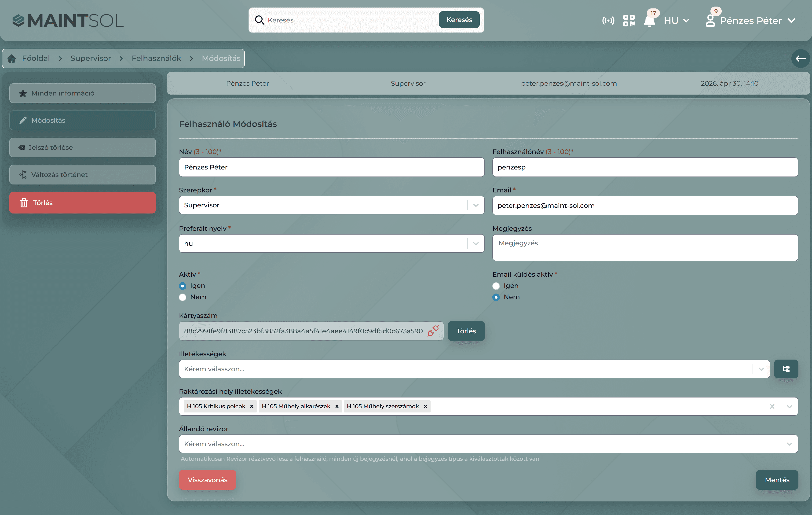Viewport: 812px width, 515px height.
Task: Open the QR code scanner icon
Action: [629, 21]
